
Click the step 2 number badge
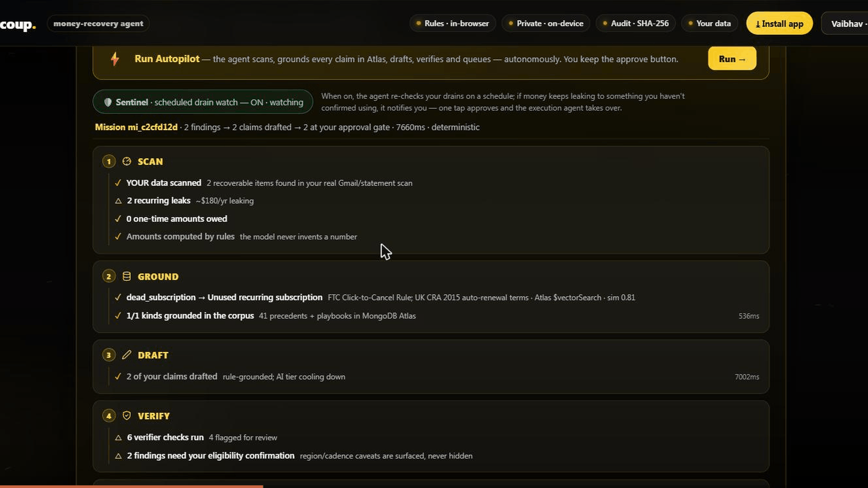[108, 277]
